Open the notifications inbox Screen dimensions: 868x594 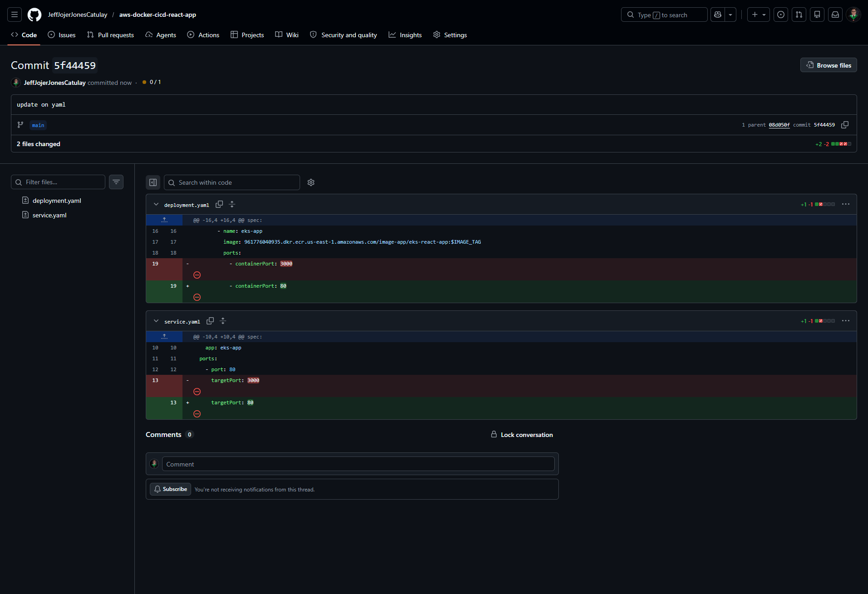(835, 15)
